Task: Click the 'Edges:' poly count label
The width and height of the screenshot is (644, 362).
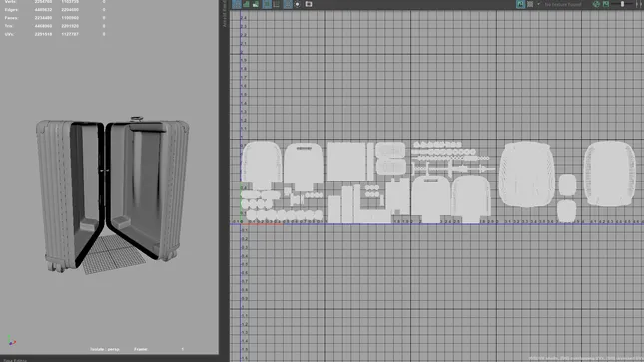Action: tap(12, 9)
